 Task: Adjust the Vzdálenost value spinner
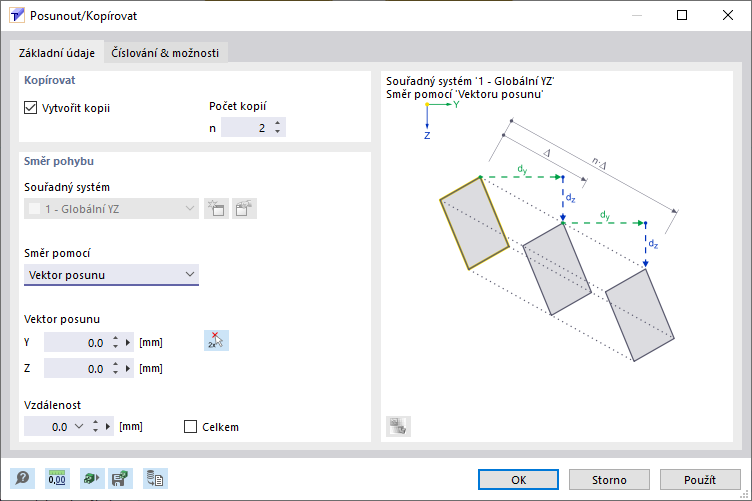(95, 426)
